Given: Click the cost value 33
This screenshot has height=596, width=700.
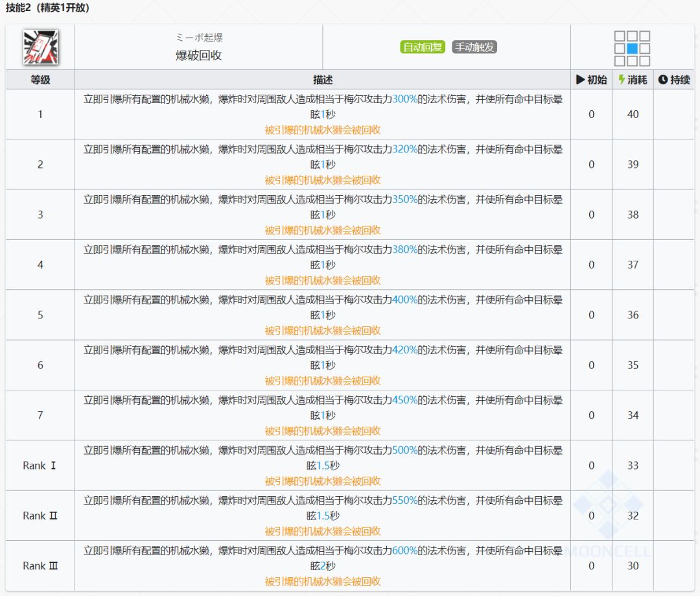Looking at the screenshot, I should [633, 466].
